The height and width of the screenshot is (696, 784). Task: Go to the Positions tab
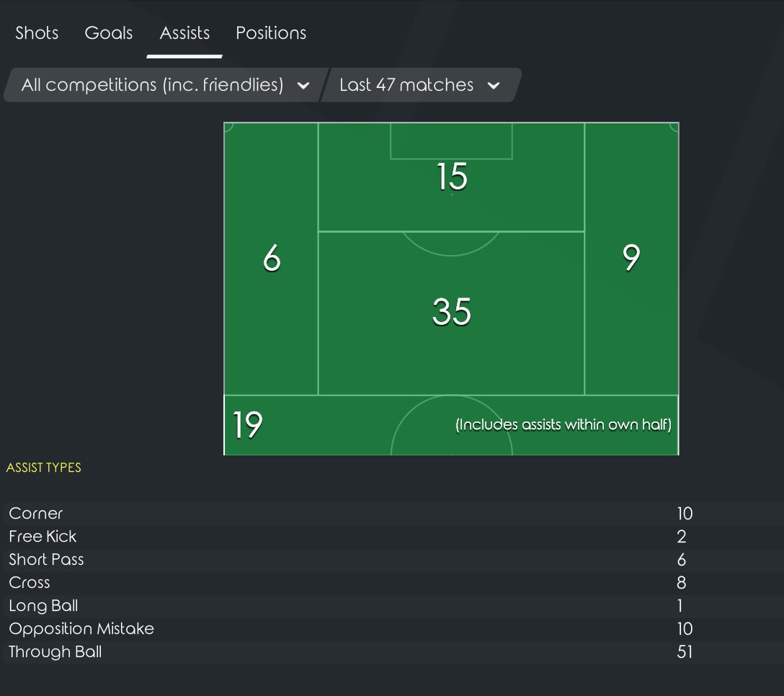coord(271,33)
